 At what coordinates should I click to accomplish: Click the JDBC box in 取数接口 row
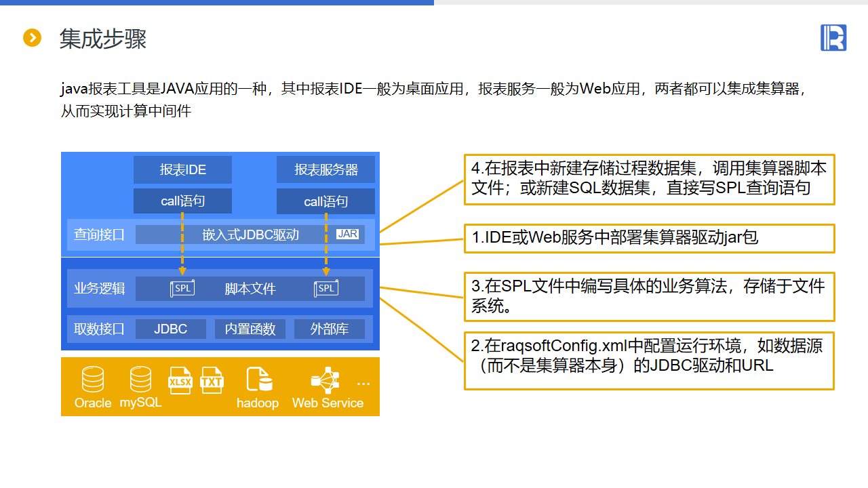coord(171,329)
